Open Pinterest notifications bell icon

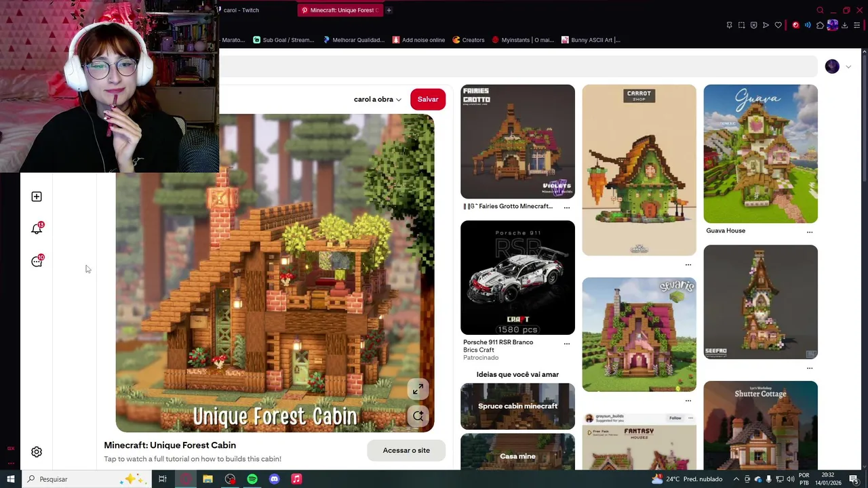37,229
